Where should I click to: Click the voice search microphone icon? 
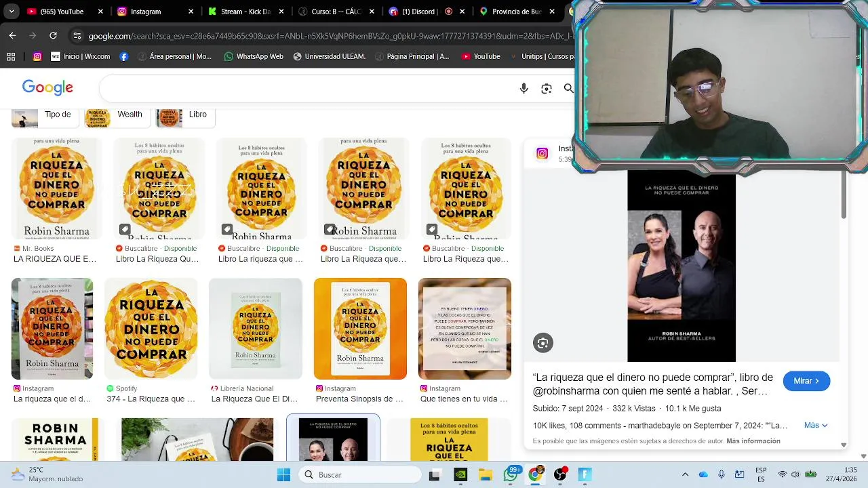pyautogui.click(x=524, y=89)
